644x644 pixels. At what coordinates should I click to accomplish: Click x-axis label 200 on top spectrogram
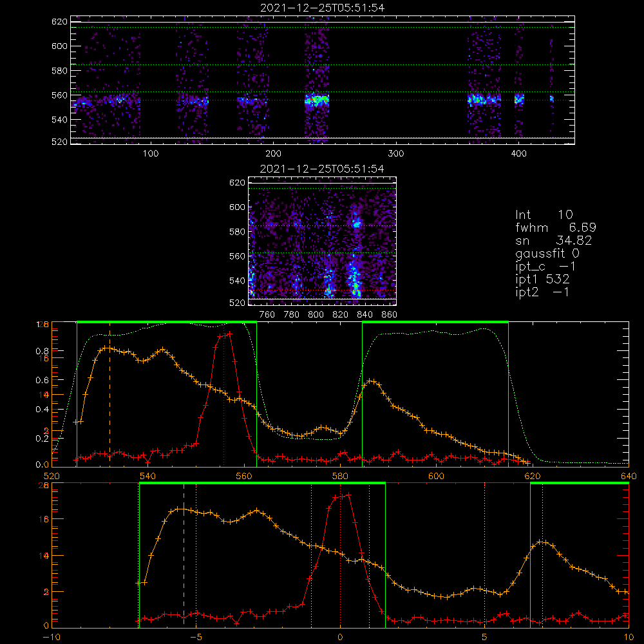273,154
